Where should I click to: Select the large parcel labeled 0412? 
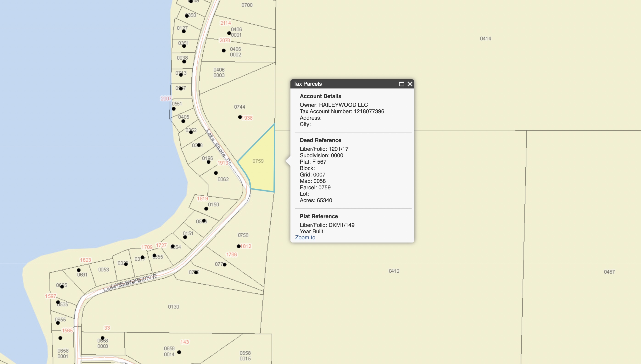(394, 271)
